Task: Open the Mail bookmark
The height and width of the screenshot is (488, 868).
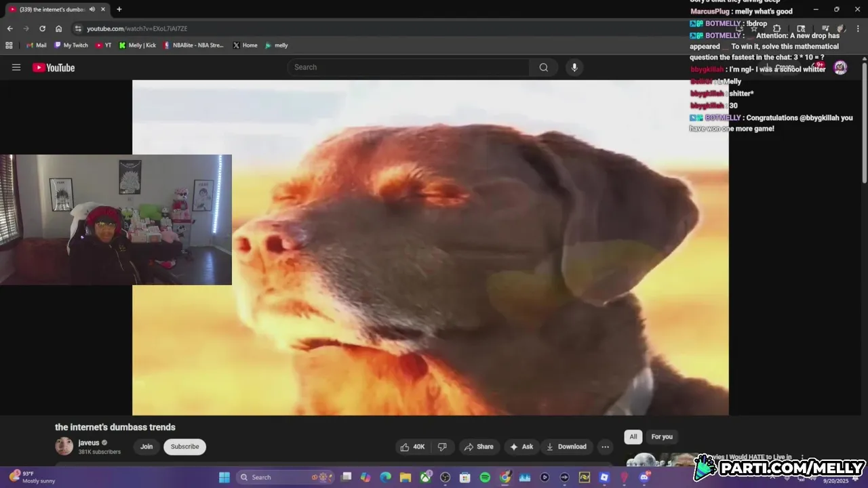Action: [x=36, y=45]
